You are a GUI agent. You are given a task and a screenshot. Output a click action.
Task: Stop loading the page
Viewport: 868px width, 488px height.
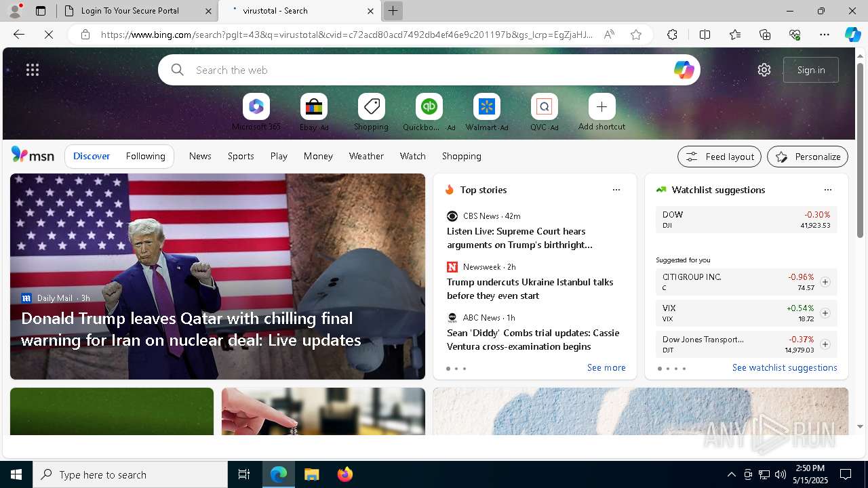pos(49,35)
